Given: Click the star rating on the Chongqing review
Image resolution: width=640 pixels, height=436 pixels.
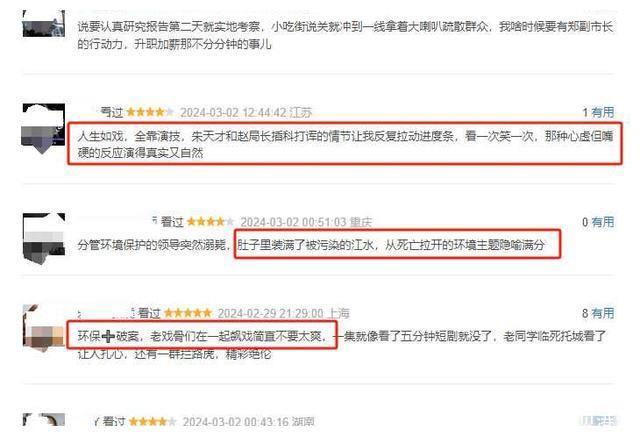Looking at the screenshot, I should [x=210, y=222].
